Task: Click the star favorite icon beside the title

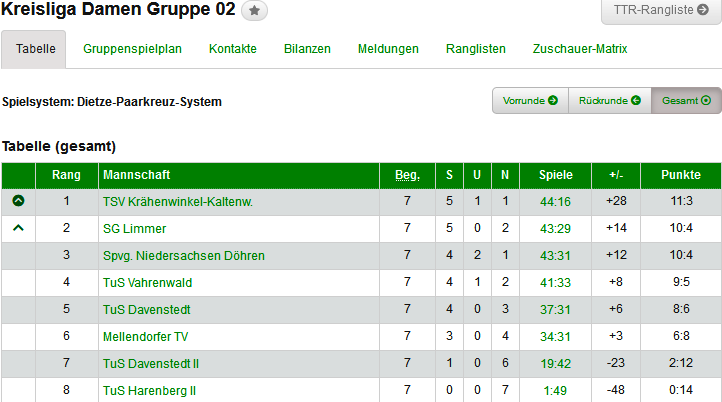Action: (255, 11)
